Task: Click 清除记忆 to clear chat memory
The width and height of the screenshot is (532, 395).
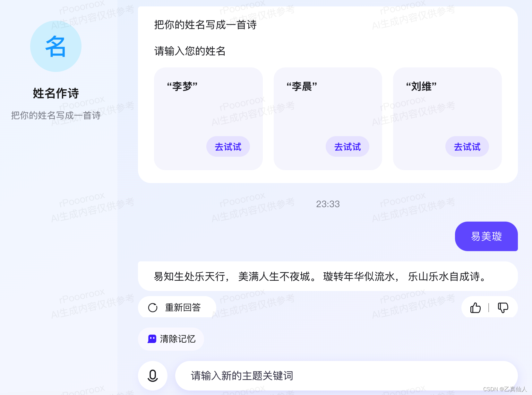Action: [171, 339]
